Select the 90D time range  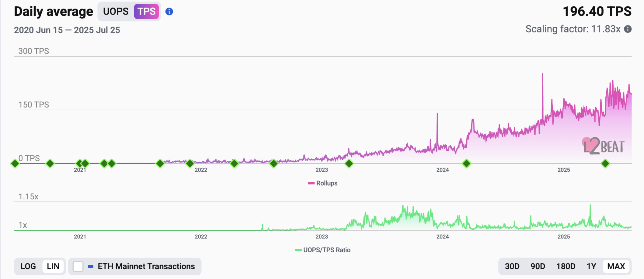click(538, 267)
